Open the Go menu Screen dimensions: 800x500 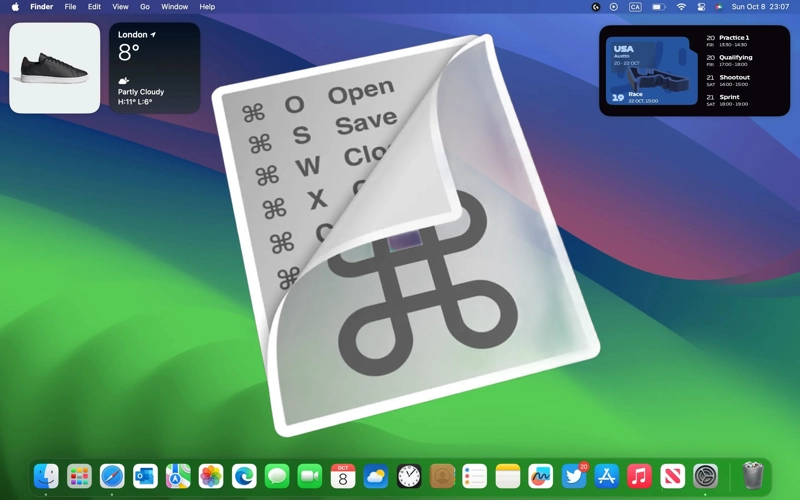[x=145, y=7]
